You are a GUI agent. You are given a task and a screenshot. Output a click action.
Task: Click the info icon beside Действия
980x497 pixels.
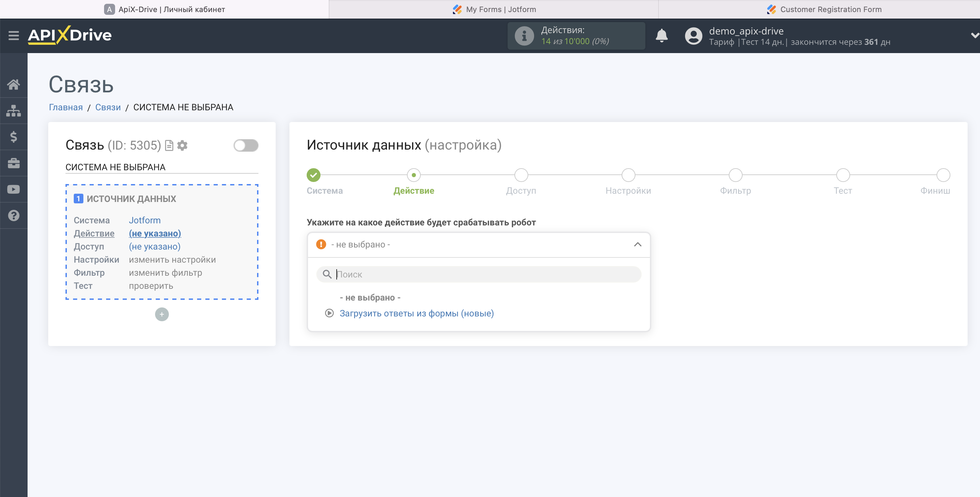(524, 36)
